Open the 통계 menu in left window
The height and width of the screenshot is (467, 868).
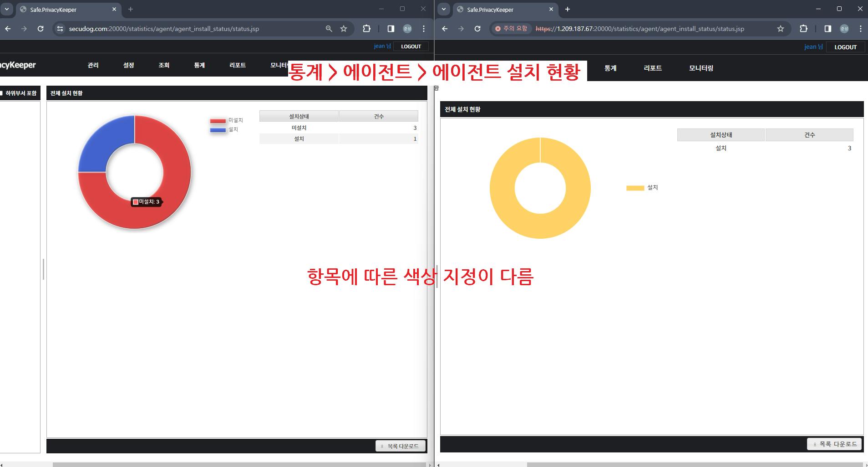click(199, 65)
